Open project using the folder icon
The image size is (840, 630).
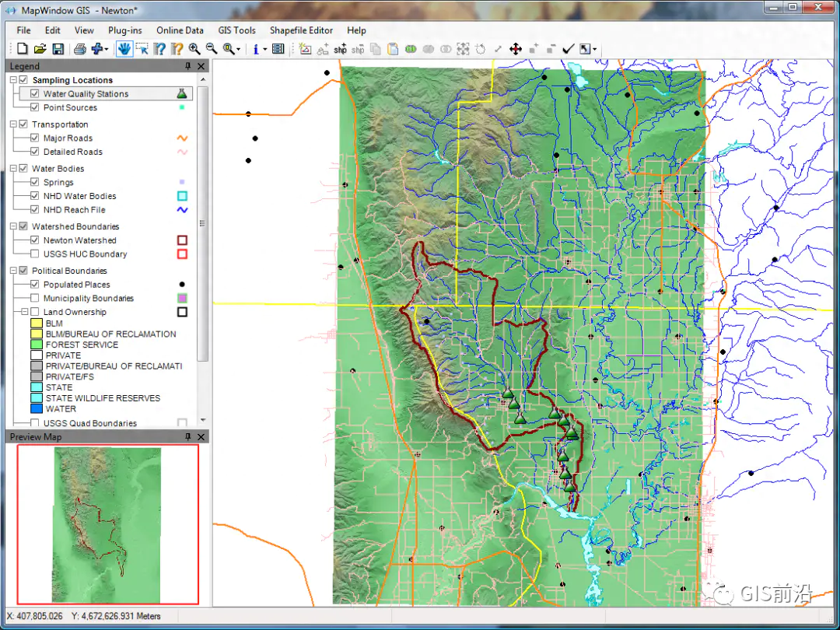pyautogui.click(x=40, y=49)
